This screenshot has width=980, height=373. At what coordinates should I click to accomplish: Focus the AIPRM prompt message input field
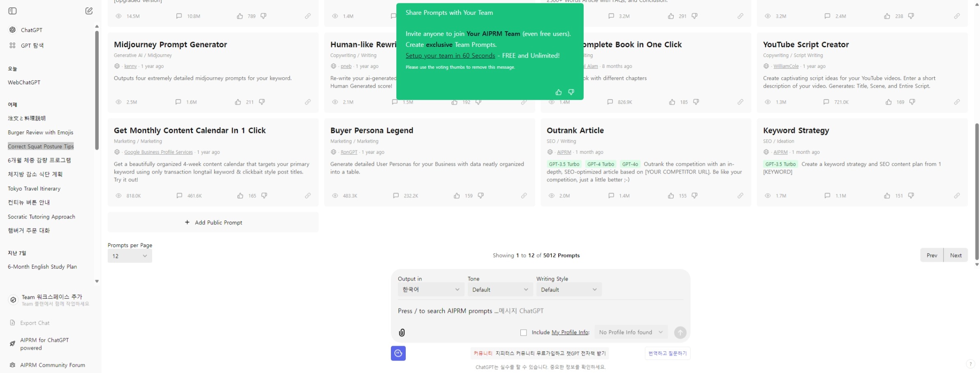click(540, 311)
